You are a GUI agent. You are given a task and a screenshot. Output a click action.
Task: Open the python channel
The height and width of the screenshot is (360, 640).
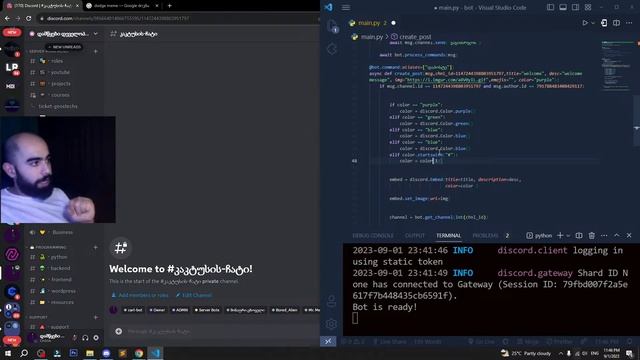59,257
